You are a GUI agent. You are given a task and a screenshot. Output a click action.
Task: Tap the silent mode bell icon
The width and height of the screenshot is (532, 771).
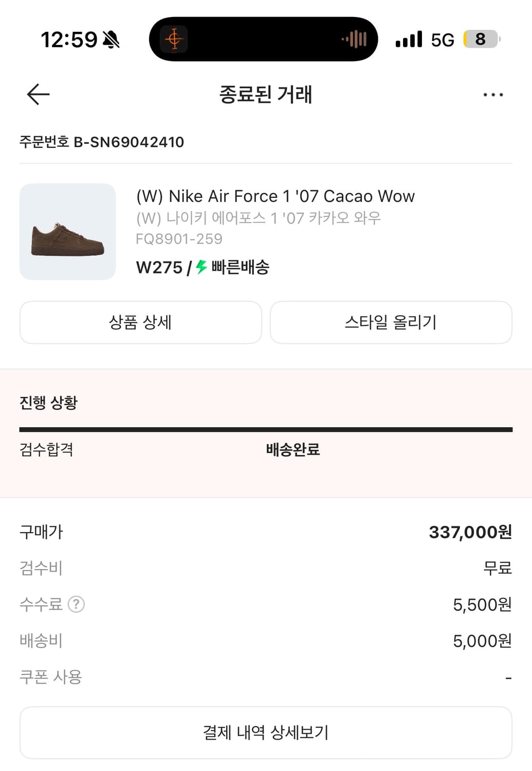(111, 40)
